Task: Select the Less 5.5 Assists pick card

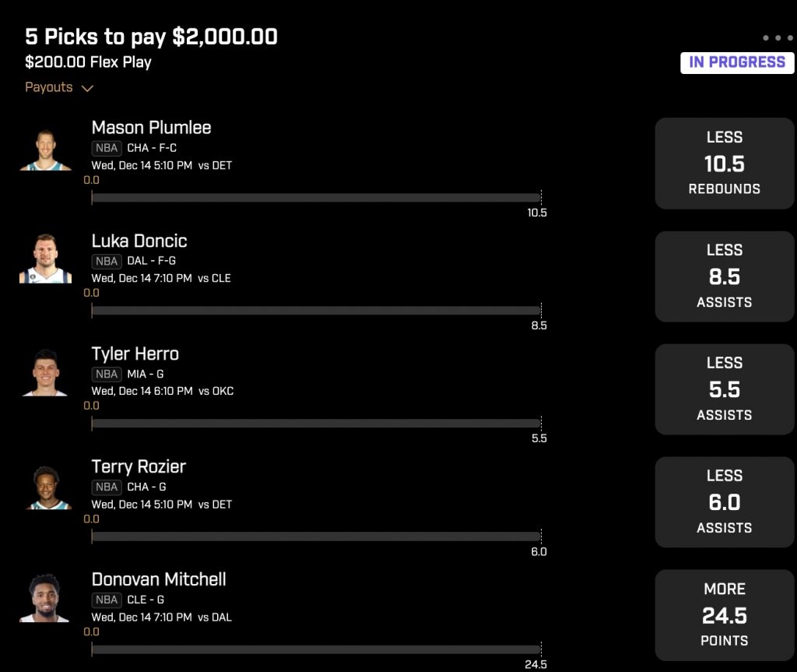Action: click(725, 389)
